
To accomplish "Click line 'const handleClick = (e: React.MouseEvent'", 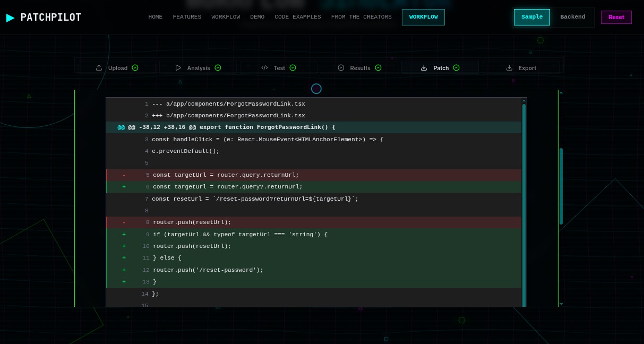I will point(314,140).
